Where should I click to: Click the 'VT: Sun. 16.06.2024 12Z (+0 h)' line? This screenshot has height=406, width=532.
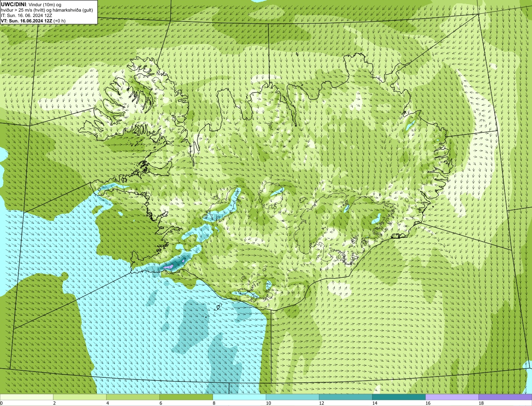click(33, 21)
